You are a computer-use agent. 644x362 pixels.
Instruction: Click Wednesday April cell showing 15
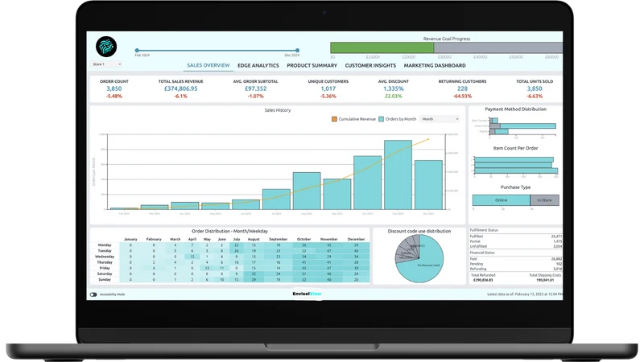tap(192, 257)
